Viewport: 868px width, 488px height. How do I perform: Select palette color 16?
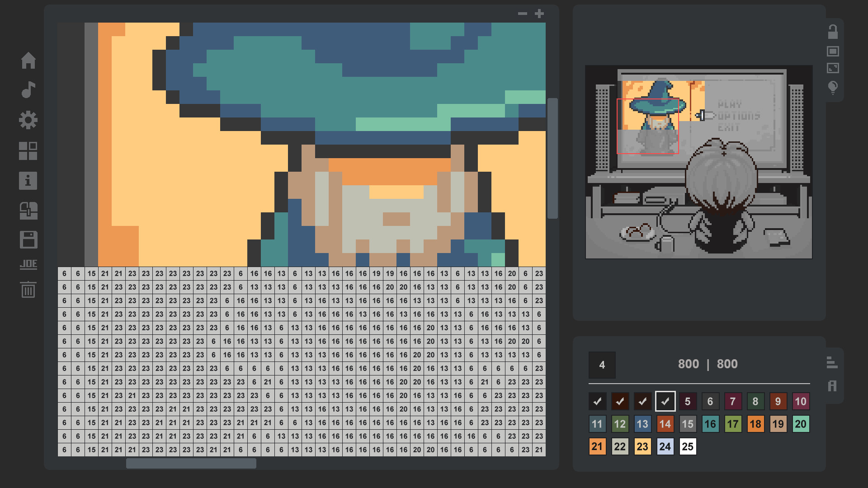tap(710, 424)
